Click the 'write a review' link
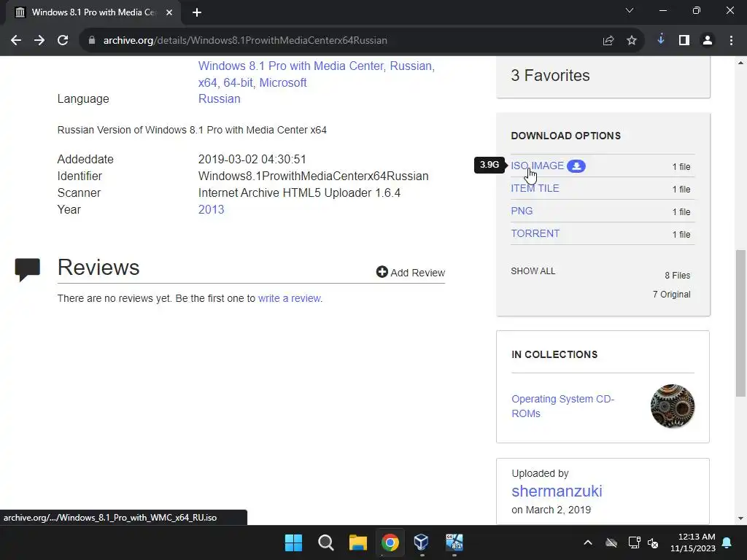Image resolution: width=747 pixels, height=560 pixels. [289, 298]
